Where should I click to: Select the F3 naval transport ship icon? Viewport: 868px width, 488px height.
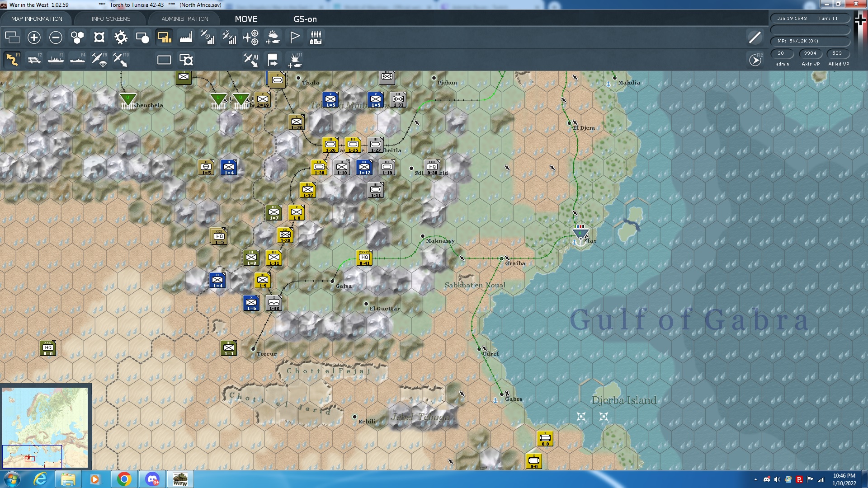(x=56, y=60)
